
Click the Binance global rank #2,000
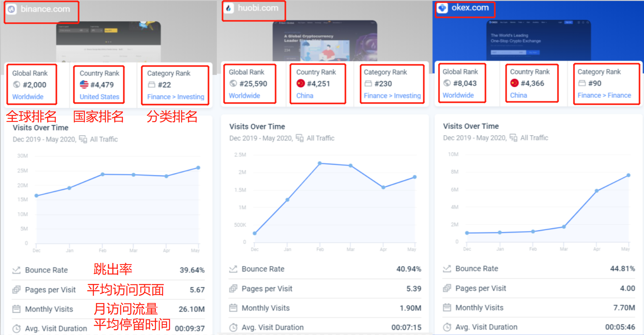[x=34, y=85]
